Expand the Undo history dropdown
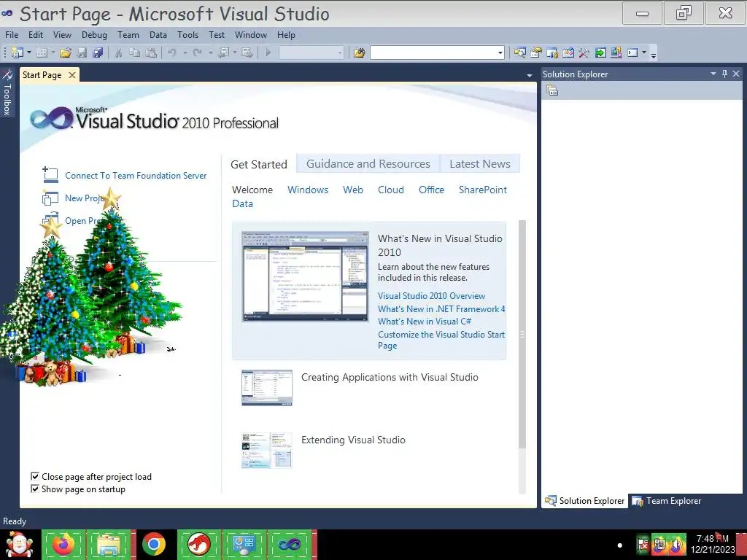747x560 pixels. coord(185,52)
